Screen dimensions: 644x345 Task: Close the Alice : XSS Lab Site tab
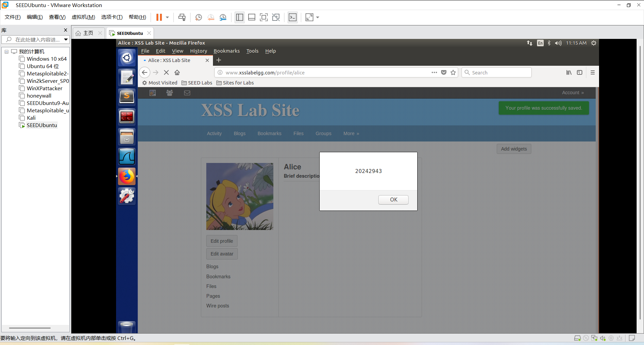point(207,60)
